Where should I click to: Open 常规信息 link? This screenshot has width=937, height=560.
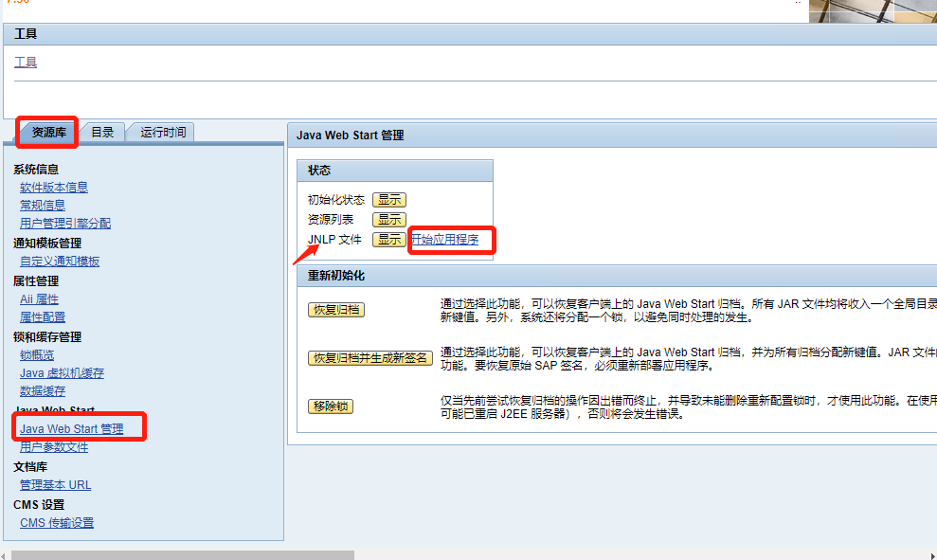43,205
